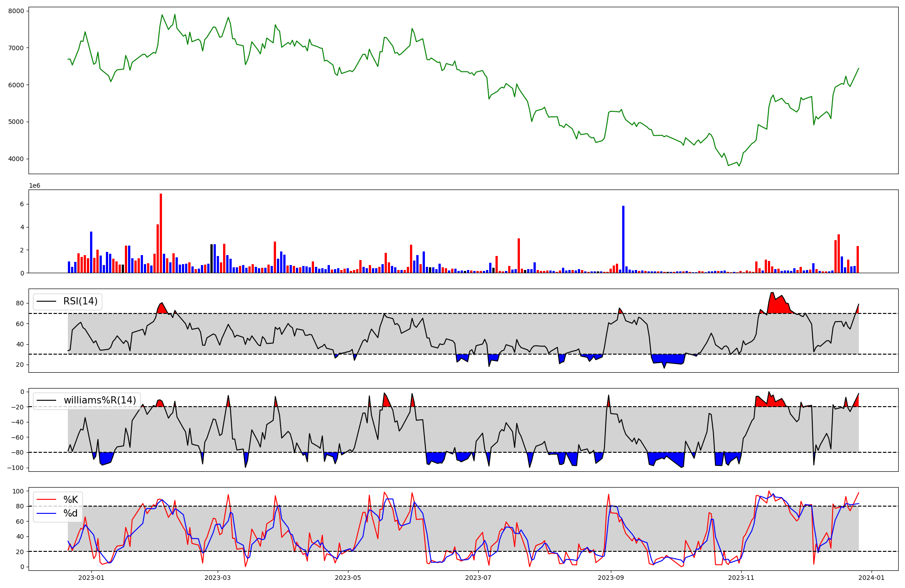The height and width of the screenshot is (588, 905).
Task: Click the 1e6 volume scale label
Action: click(35, 186)
